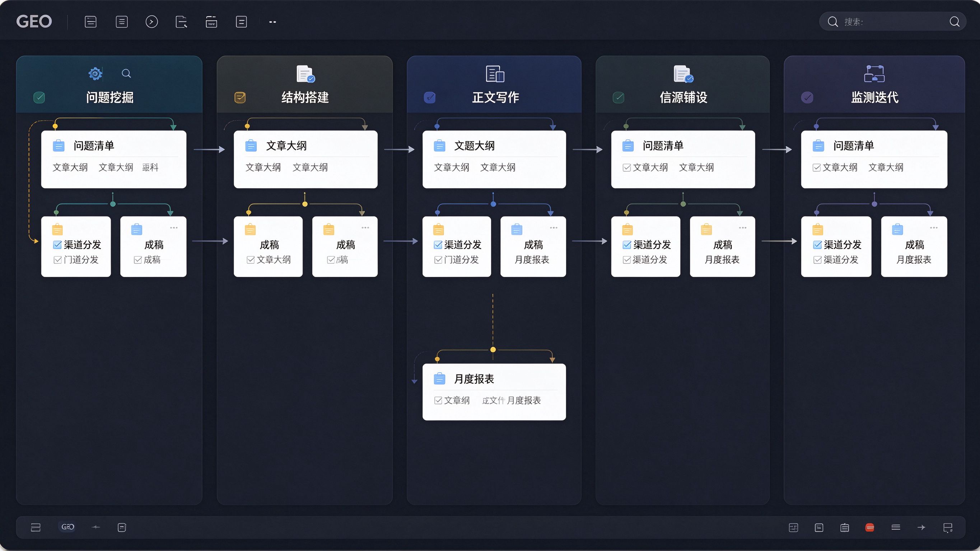
Task: Open the ellipsis menu on the 正文写作 column's 成稿 card
Action: click(554, 228)
